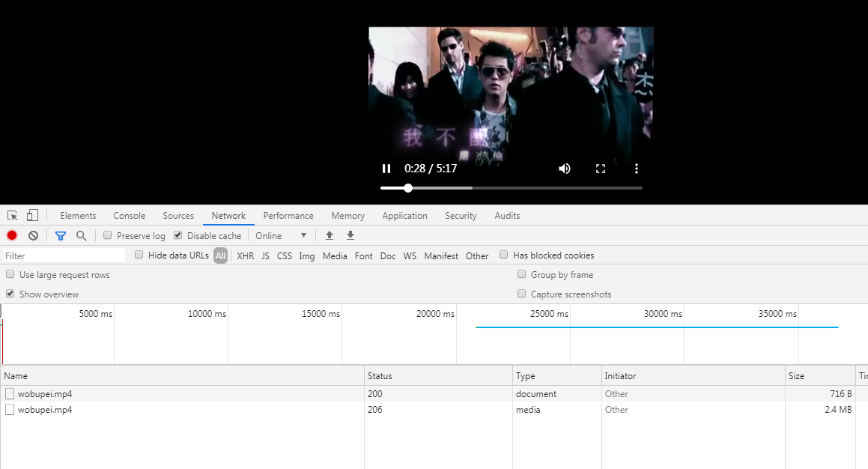
Task: Toggle the network filter funnel icon
Action: pos(61,236)
